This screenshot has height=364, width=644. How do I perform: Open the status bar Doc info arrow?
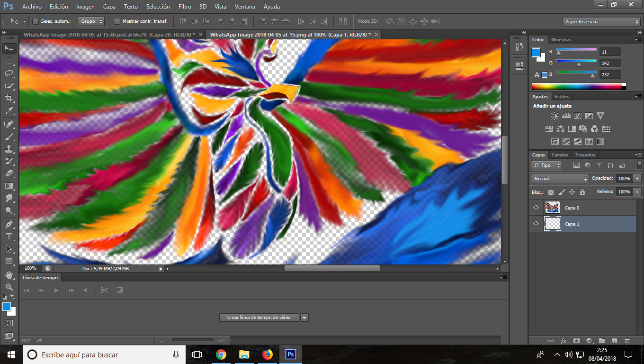[161, 268]
